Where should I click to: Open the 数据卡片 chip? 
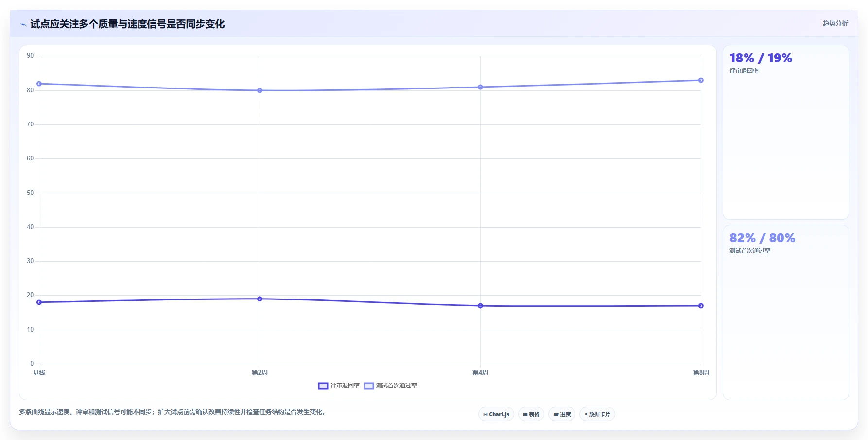[597, 414]
